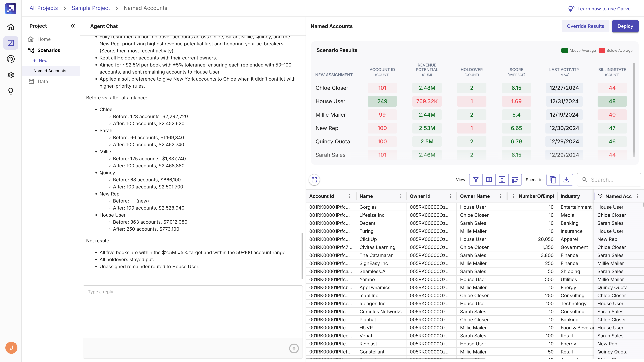Open the settings gear in left rail
This screenshot has width=644, height=362.
point(11,75)
